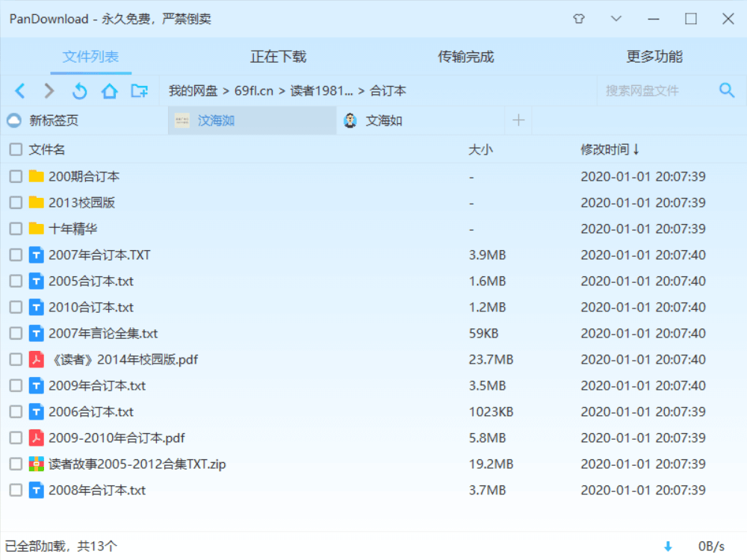747x560 pixels.
Task: Click the 1023KB size cell
Action: [492, 412]
